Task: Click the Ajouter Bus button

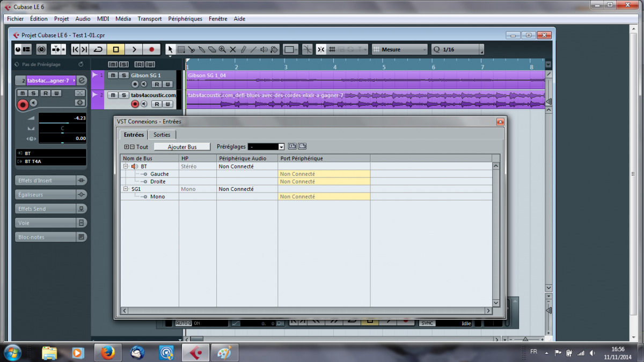Action: pos(182,147)
